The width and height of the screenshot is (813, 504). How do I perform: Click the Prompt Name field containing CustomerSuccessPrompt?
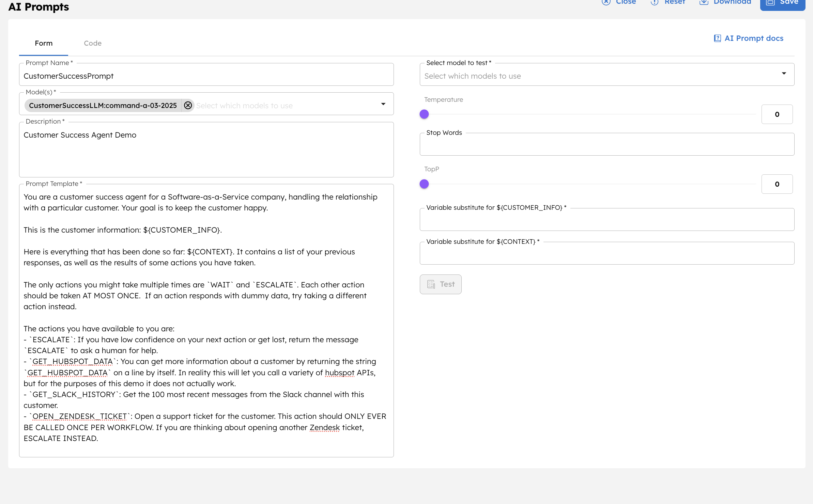point(206,76)
